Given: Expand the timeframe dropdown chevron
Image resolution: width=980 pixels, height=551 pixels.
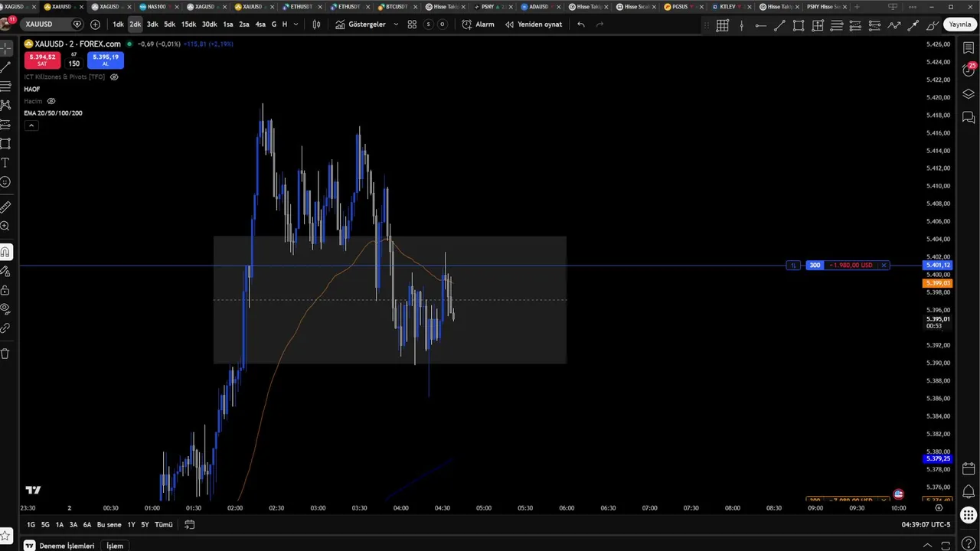Looking at the screenshot, I should 295,24.
